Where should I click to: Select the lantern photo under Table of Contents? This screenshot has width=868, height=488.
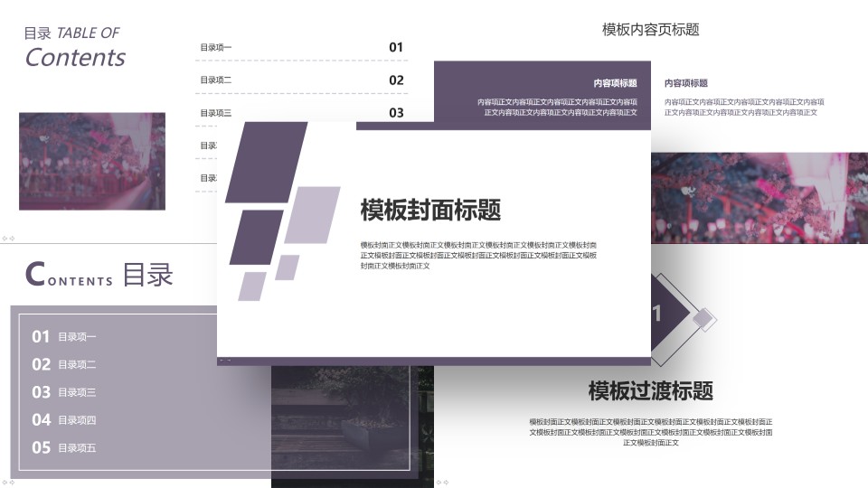coord(92,161)
